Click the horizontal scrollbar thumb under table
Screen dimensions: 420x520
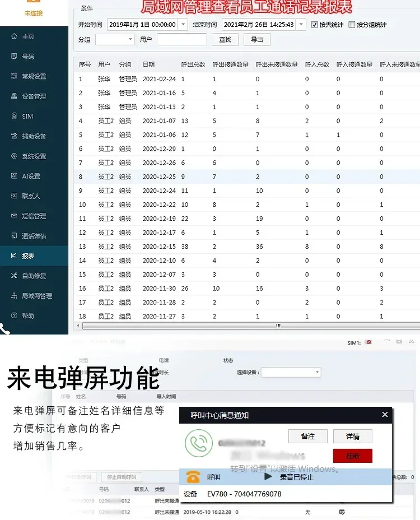pos(251,326)
